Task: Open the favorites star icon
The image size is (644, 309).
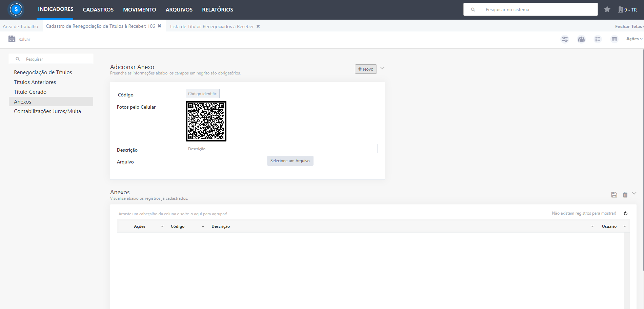Action: pos(607,9)
